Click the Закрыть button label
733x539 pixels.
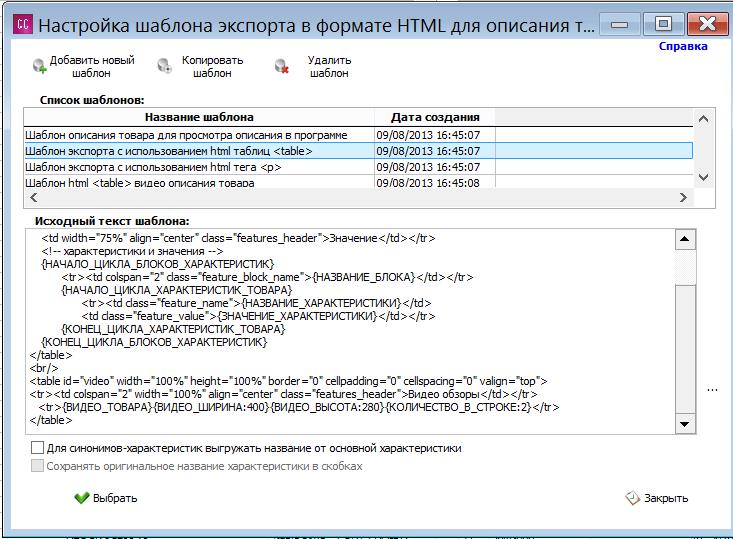pos(666,498)
